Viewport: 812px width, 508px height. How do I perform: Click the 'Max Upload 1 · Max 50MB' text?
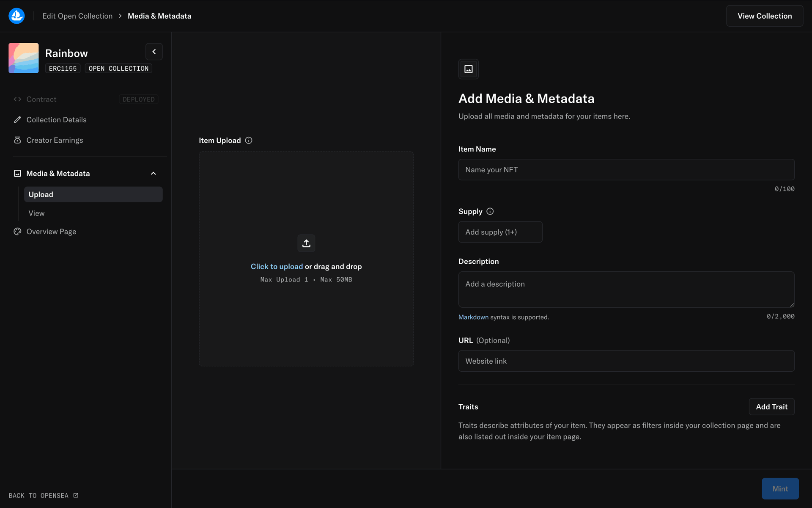click(x=306, y=280)
